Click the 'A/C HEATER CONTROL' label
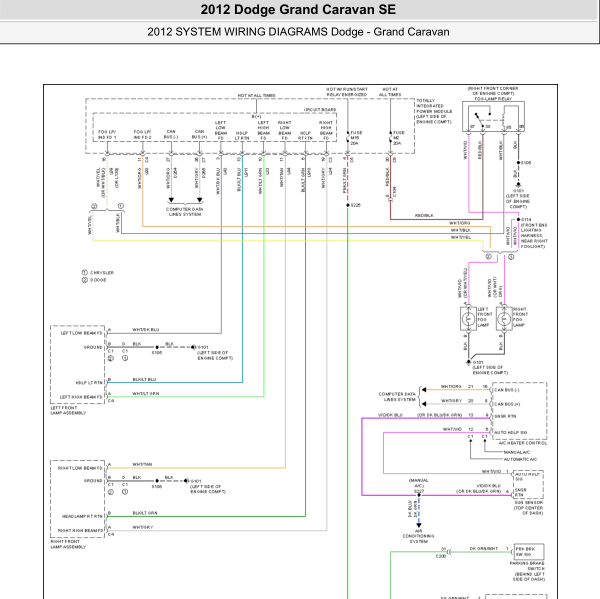This screenshot has height=599, width=600. (523, 443)
